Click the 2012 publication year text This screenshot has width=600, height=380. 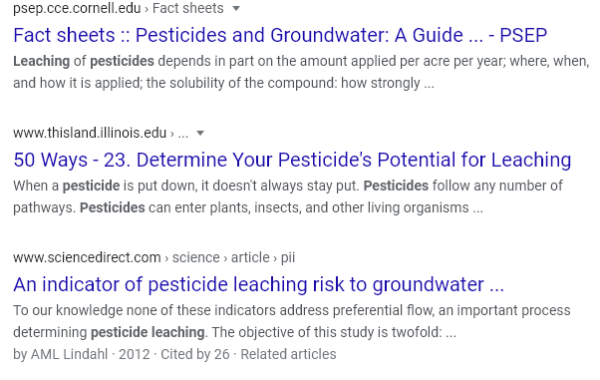coord(134,354)
